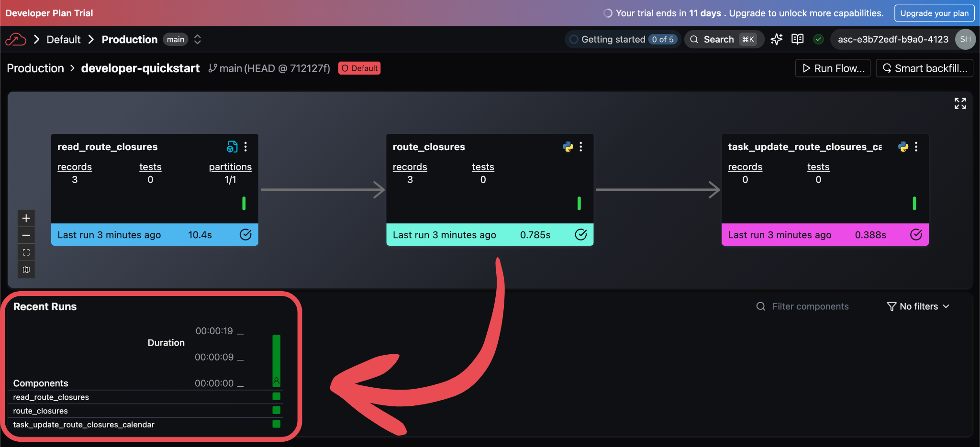This screenshot has height=447, width=980.
Task: Start a Smart backfill
Action: 924,68
